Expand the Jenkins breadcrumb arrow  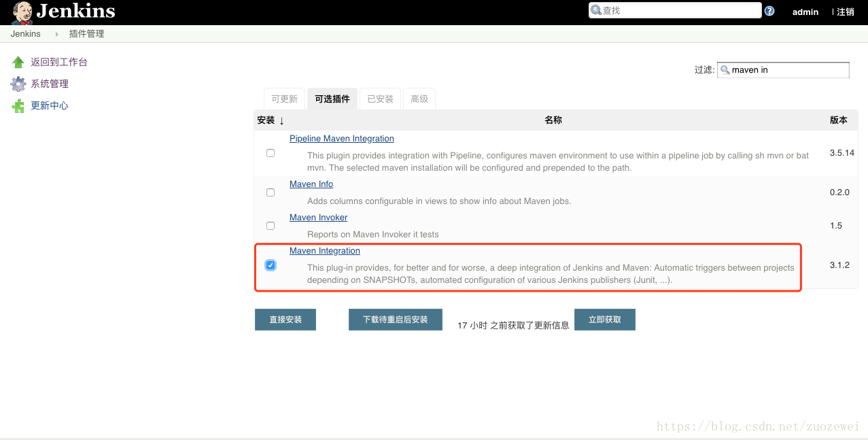point(56,34)
